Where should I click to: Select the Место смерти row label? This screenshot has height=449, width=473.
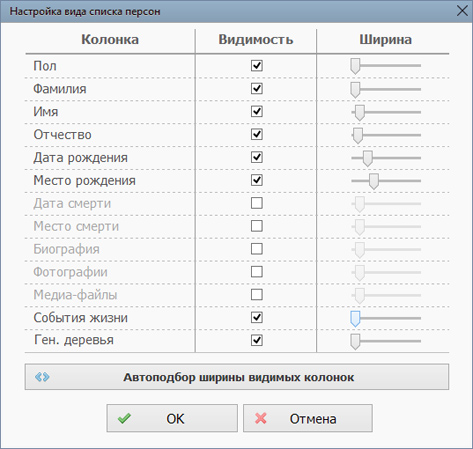[x=76, y=226]
